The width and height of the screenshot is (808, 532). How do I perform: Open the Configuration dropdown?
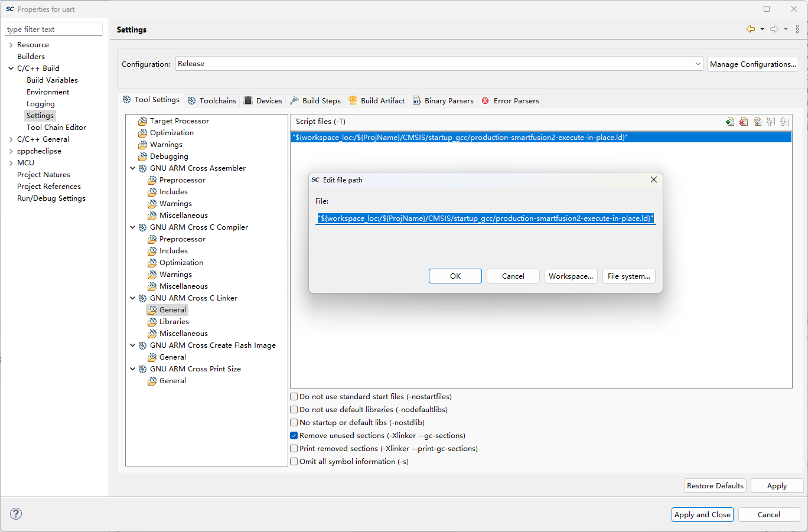pyautogui.click(x=439, y=64)
